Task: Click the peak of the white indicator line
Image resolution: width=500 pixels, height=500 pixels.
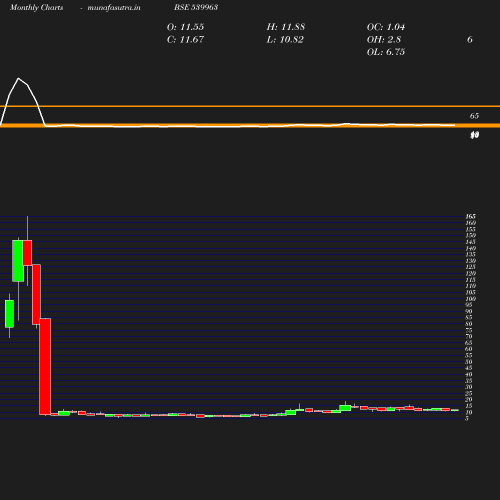Action: coord(18,79)
